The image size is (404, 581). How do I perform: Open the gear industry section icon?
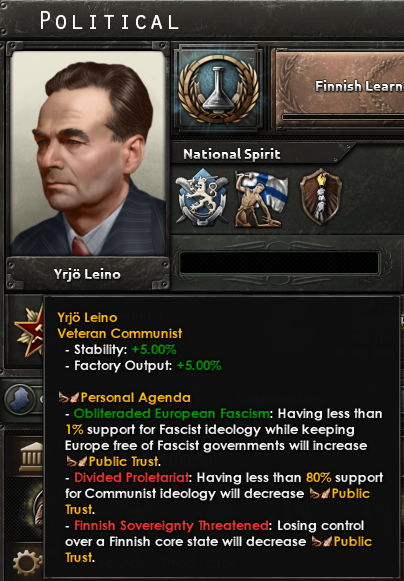27,563
